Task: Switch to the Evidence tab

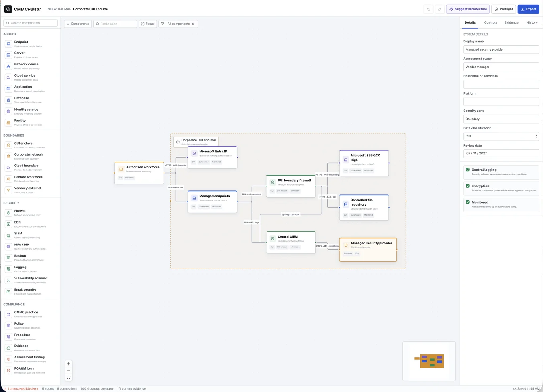Action: pos(511,22)
